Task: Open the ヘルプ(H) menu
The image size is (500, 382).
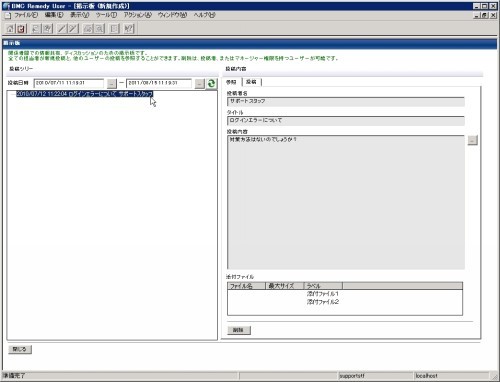Action: 205,15
